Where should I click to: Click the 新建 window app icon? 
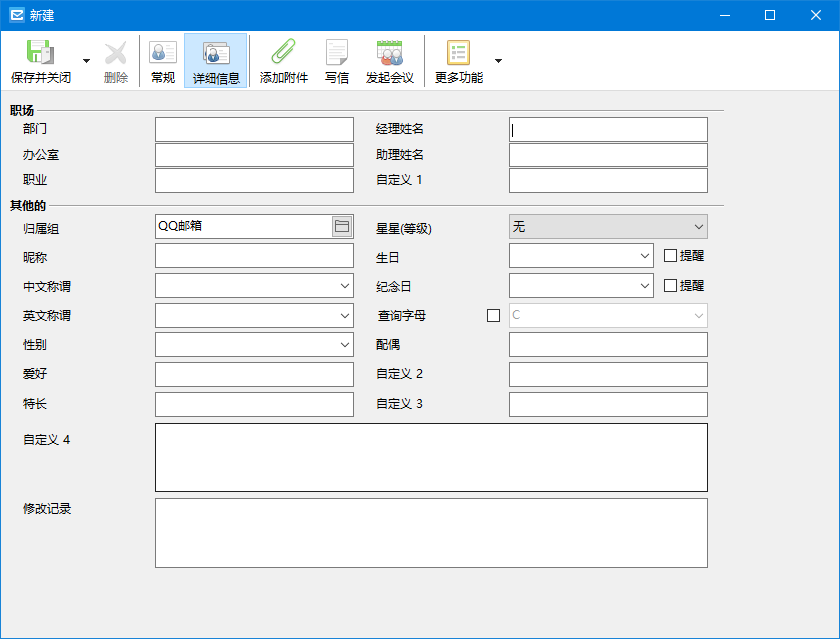[17, 15]
